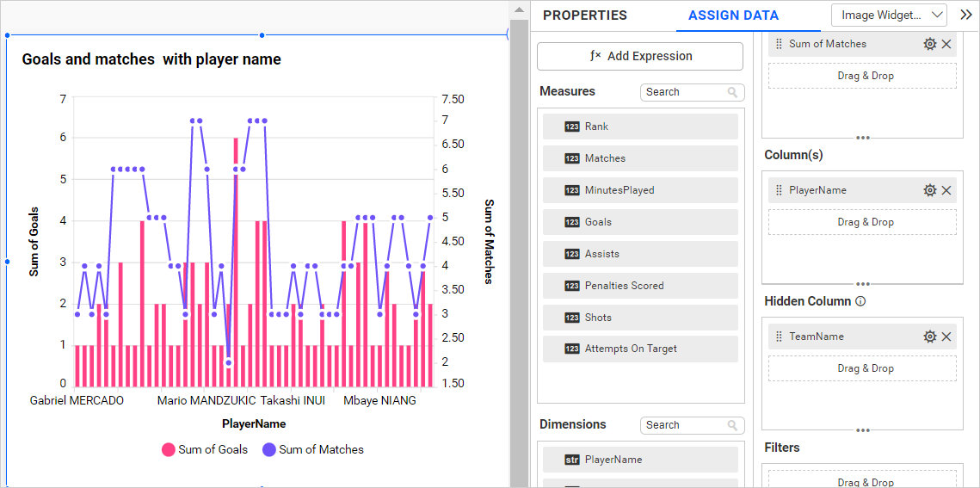980x488 pixels.
Task: Remove PlayerName from Columns
Action: pyautogui.click(x=946, y=190)
